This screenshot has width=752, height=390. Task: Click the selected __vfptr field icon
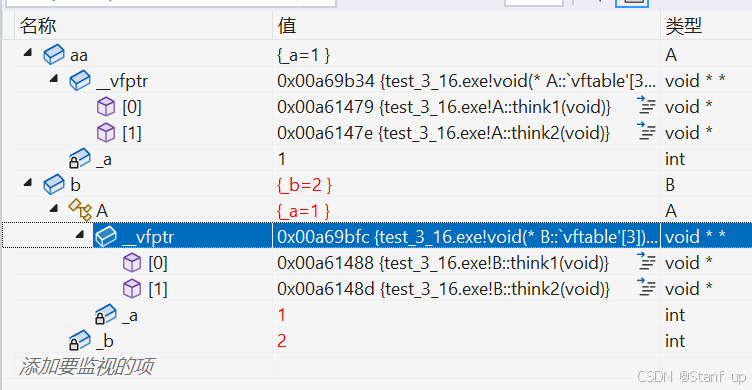coord(106,236)
